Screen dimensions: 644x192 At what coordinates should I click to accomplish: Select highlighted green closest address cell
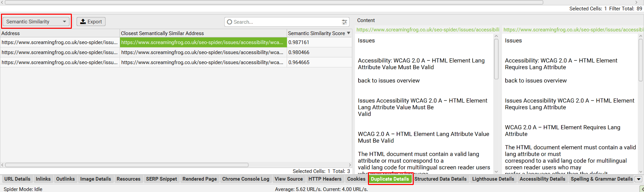pos(203,42)
